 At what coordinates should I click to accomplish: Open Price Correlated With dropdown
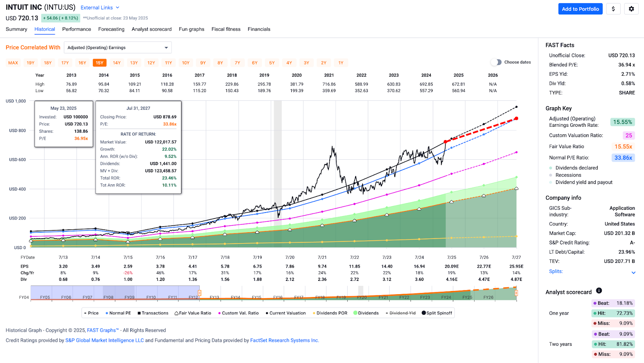(118, 47)
